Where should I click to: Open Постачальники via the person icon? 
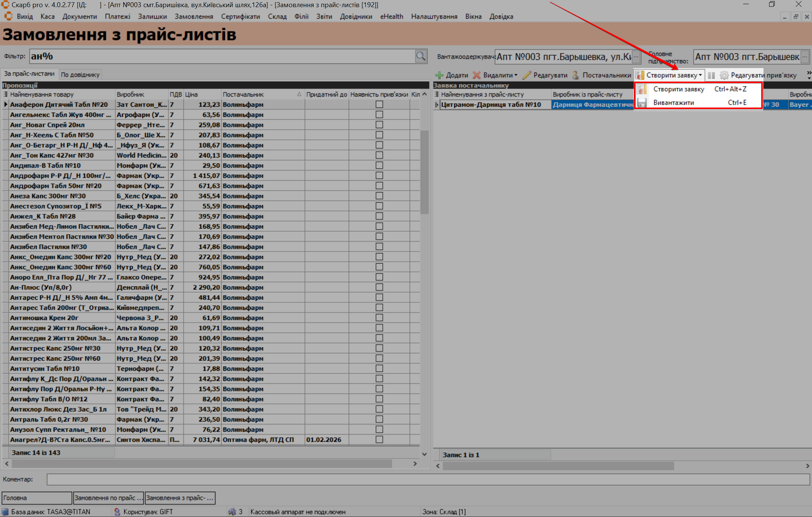[575, 75]
